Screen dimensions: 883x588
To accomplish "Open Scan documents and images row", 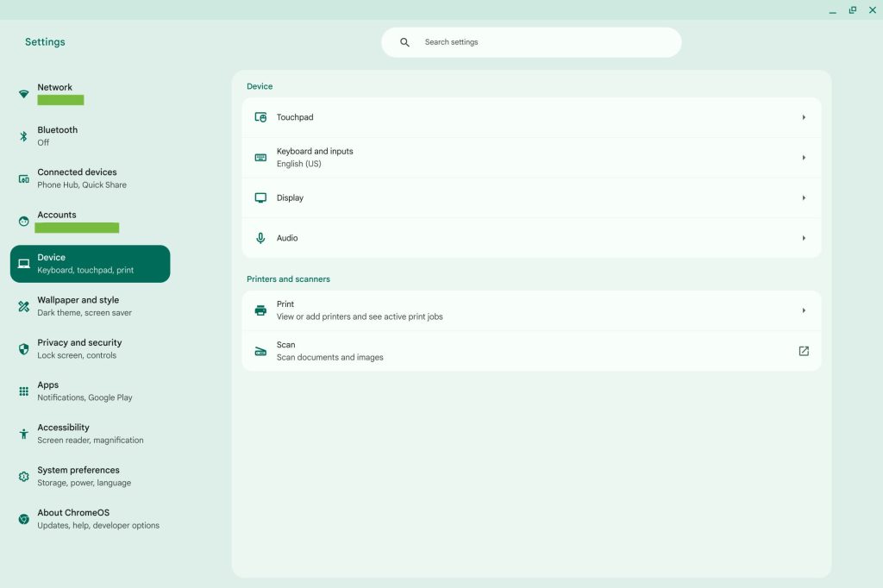I will [517, 351].
